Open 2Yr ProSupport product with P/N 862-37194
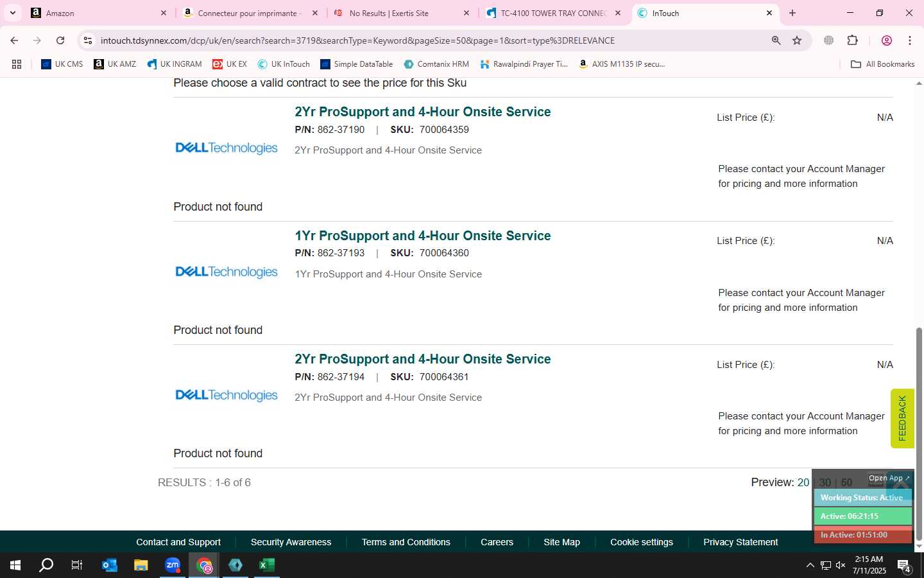Screen dimensions: 924x578 point(423,359)
